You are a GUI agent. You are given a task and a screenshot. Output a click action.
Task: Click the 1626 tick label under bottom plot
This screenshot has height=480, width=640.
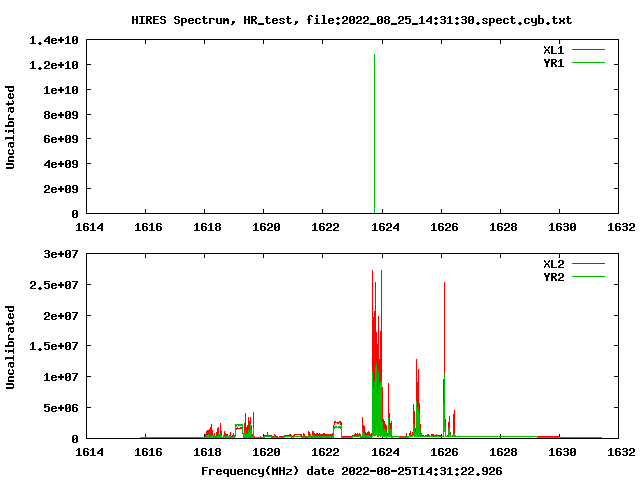click(444, 452)
